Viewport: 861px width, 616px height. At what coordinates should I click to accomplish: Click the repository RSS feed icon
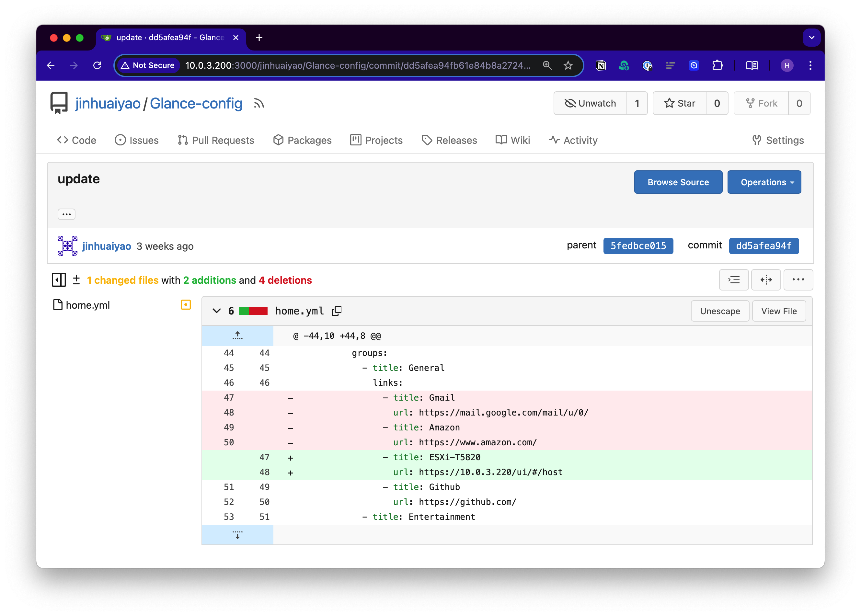tap(259, 104)
